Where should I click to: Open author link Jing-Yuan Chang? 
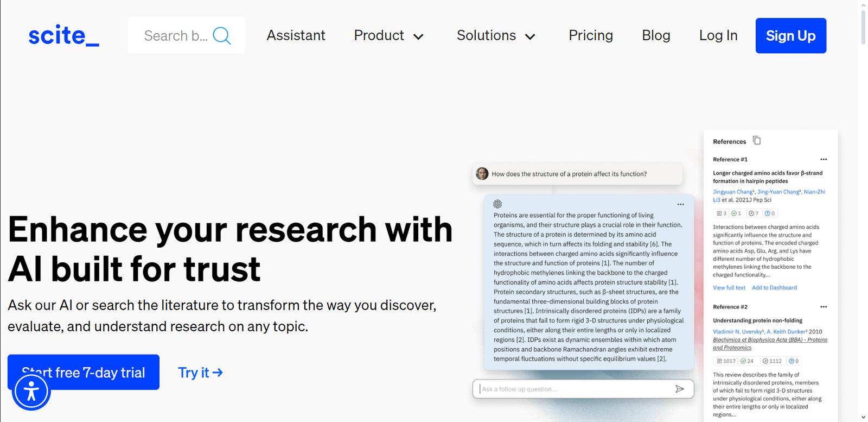click(779, 192)
